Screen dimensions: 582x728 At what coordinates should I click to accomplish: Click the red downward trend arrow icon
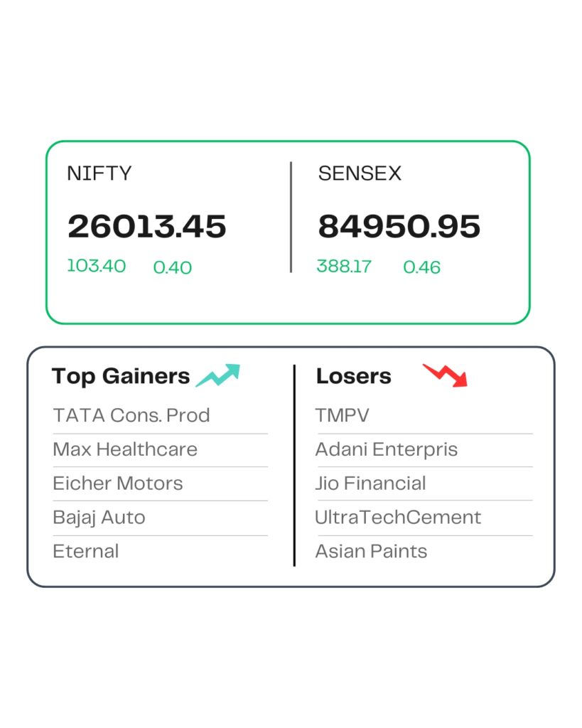pos(446,375)
